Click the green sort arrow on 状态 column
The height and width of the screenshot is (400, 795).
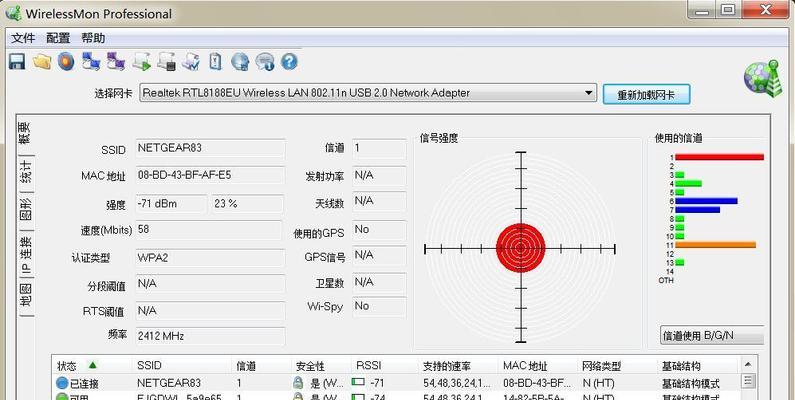[x=92, y=365]
